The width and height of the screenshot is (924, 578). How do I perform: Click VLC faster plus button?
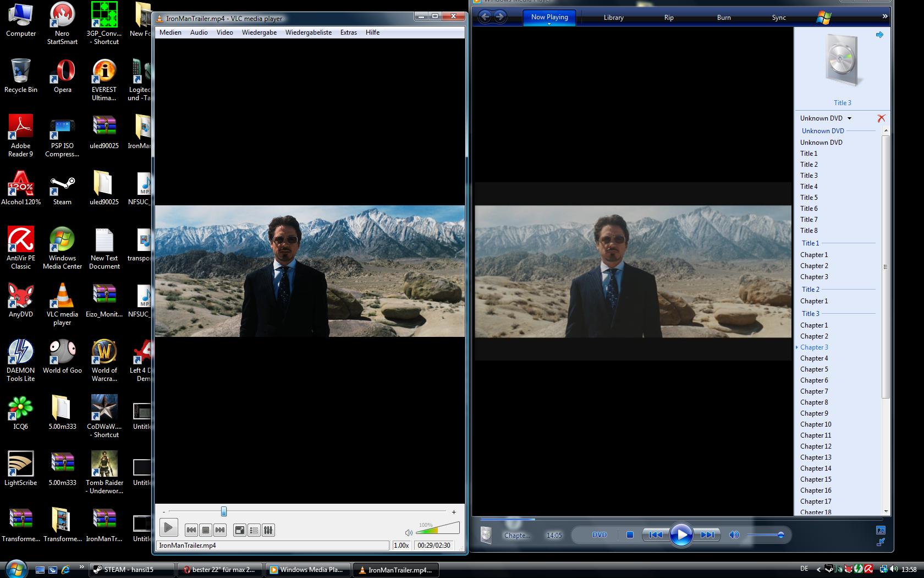(454, 512)
